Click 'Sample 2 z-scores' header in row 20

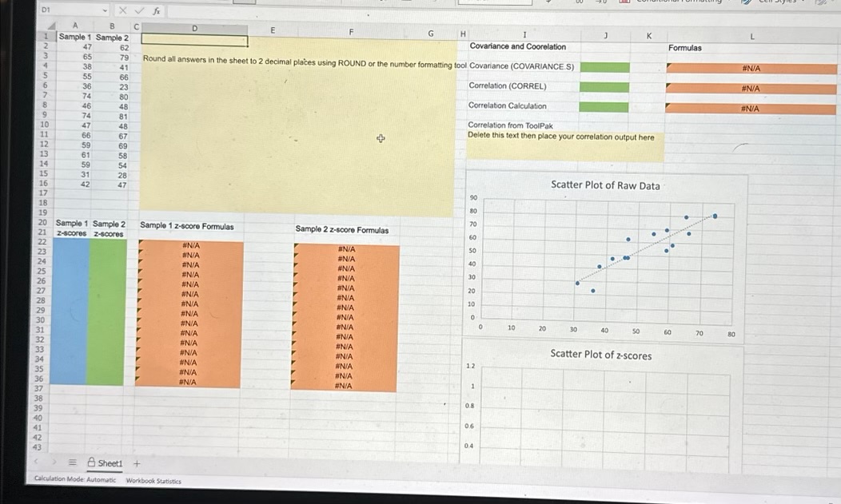109,224
